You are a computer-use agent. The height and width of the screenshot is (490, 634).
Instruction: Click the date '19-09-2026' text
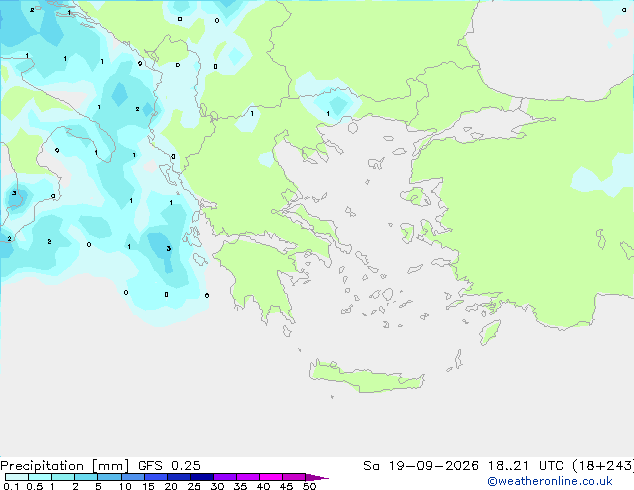point(433,466)
